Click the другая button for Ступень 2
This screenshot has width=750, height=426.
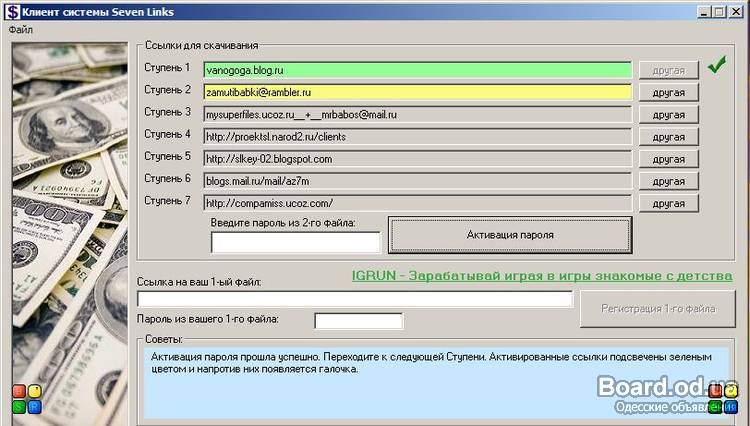[668, 92]
